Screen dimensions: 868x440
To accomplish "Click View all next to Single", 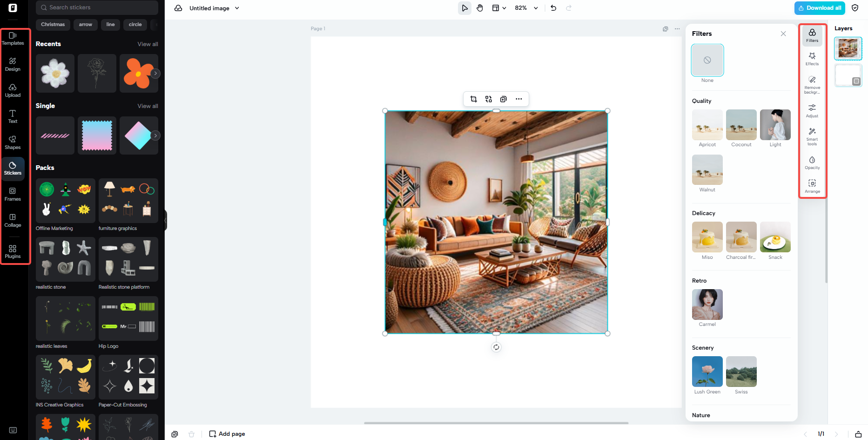I will [x=148, y=106].
